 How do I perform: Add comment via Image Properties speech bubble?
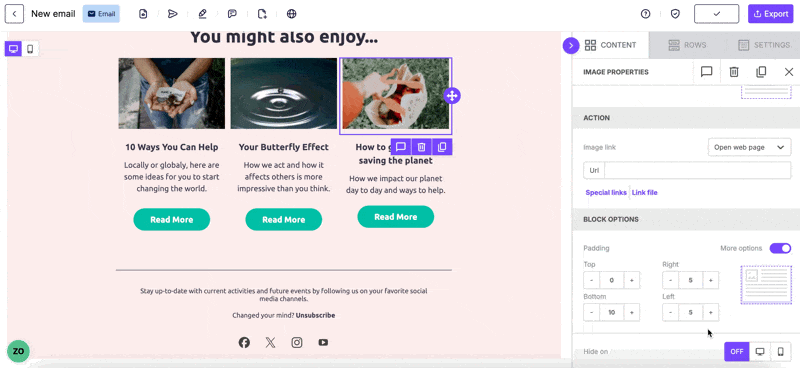coord(706,72)
